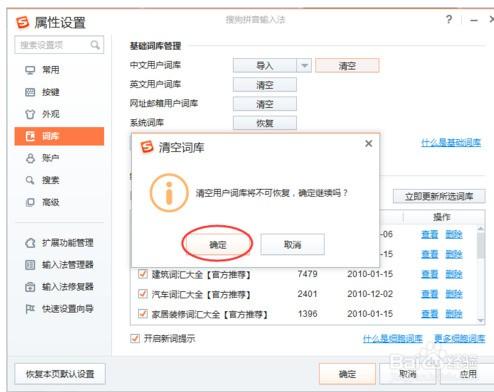Image resolution: width=494 pixels, height=392 pixels.
Task: Click the bottom 确定 button of settings window
Action: (347, 374)
